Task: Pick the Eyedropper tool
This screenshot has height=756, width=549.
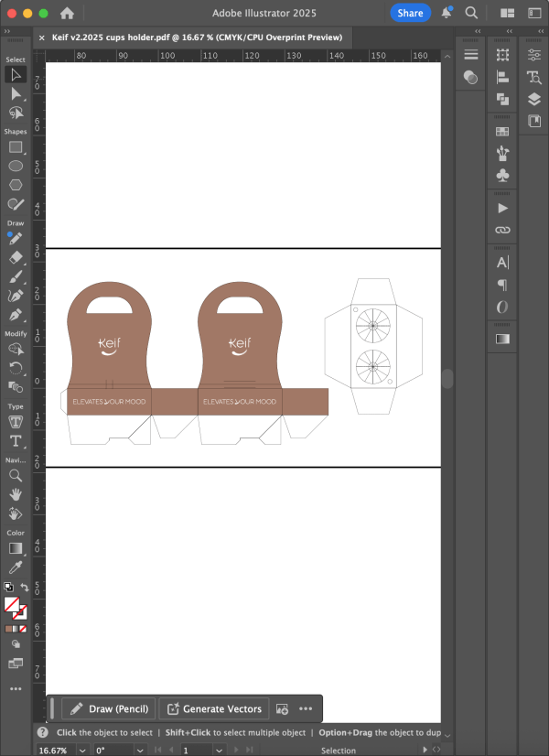Action: (16, 567)
